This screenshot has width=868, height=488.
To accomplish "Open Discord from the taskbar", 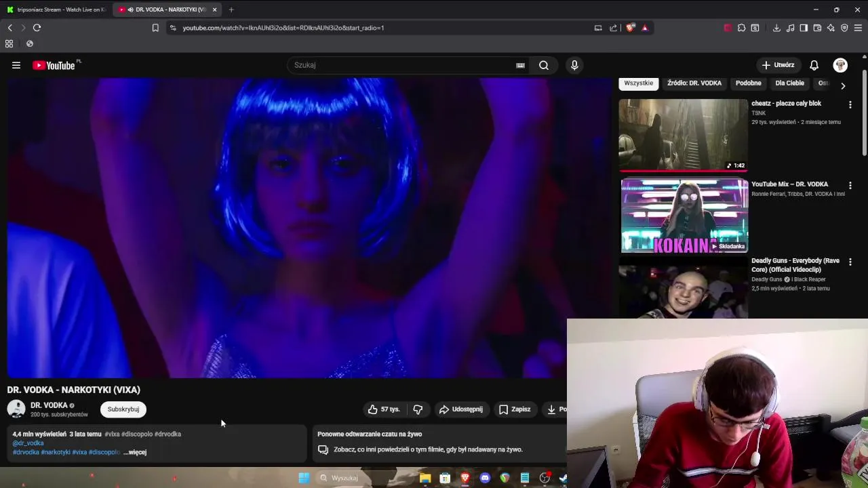I will [x=485, y=478].
